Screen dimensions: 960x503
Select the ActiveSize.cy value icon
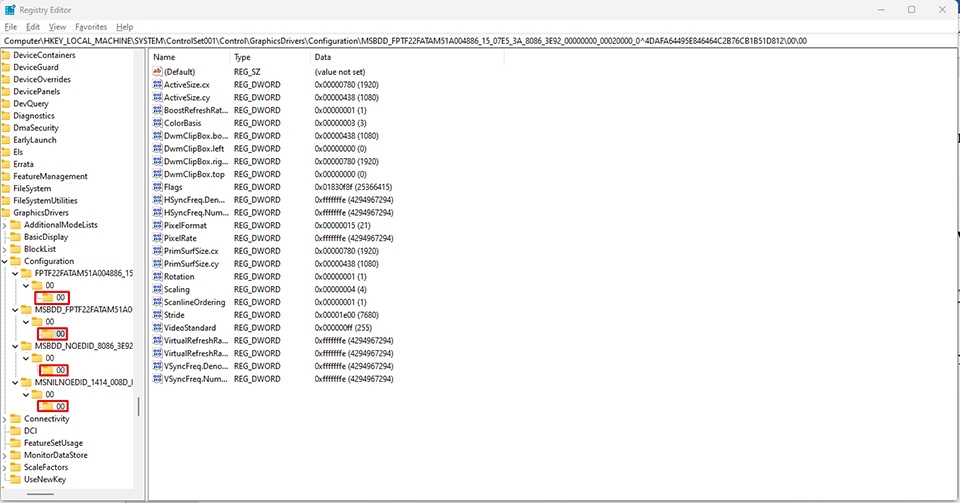(157, 97)
